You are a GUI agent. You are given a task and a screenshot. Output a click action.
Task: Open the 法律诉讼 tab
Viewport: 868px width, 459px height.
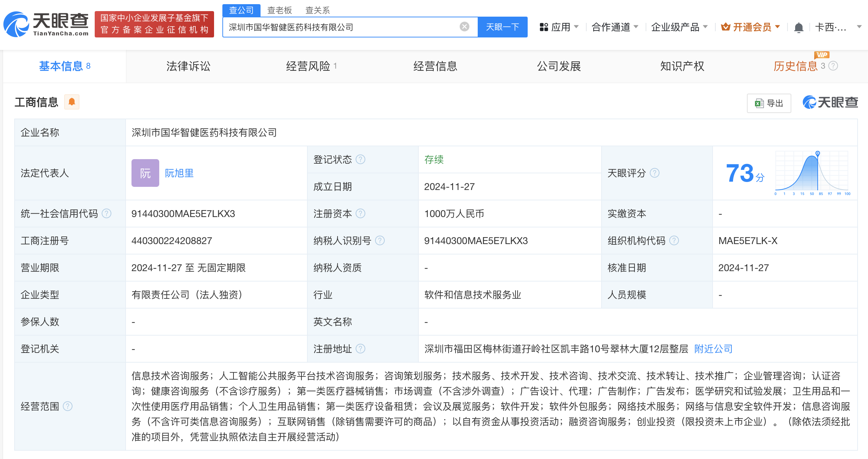[188, 66]
